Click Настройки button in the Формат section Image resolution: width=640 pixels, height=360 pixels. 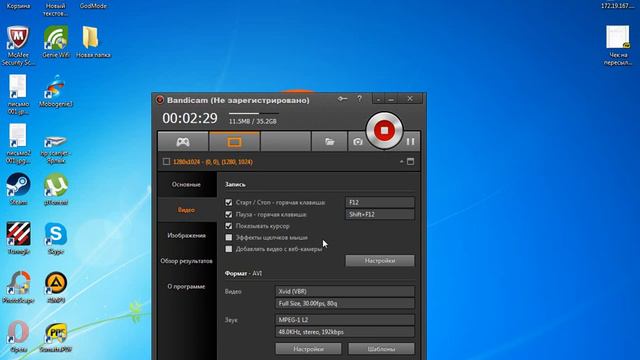[x=308, y=349]
